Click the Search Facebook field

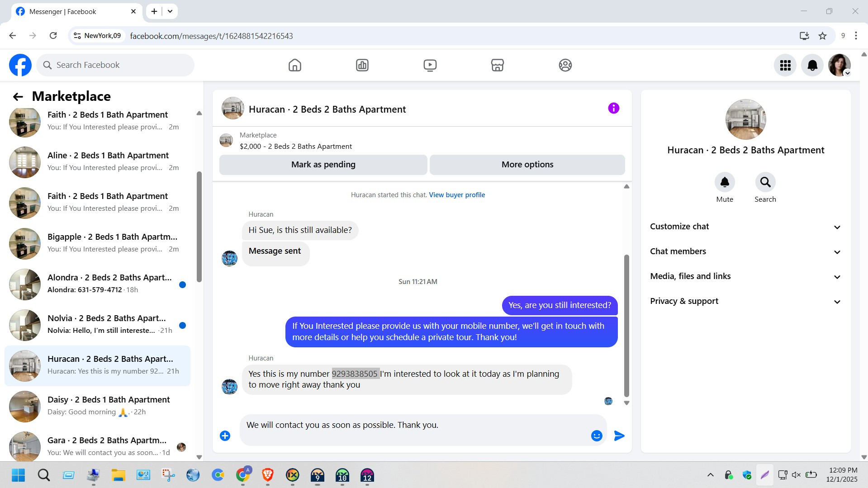115,65
